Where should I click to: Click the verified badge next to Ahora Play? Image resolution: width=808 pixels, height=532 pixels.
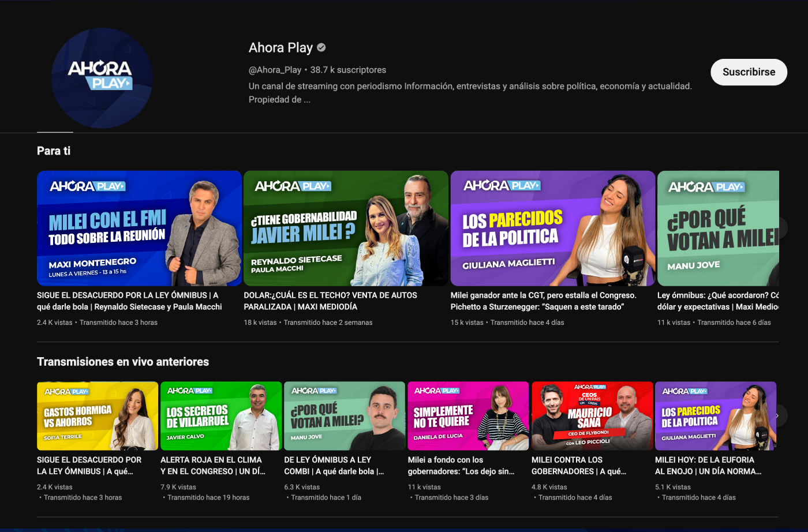coord(321,48)
